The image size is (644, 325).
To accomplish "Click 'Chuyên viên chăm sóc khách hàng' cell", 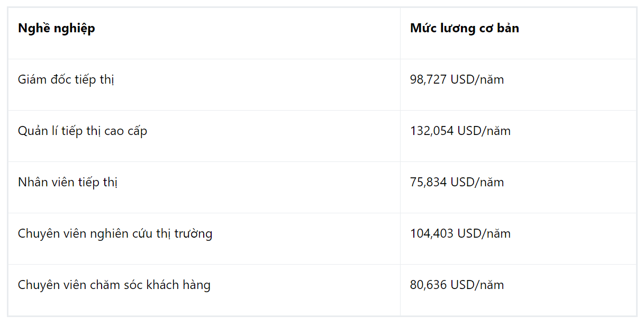I will click(204, 290).
